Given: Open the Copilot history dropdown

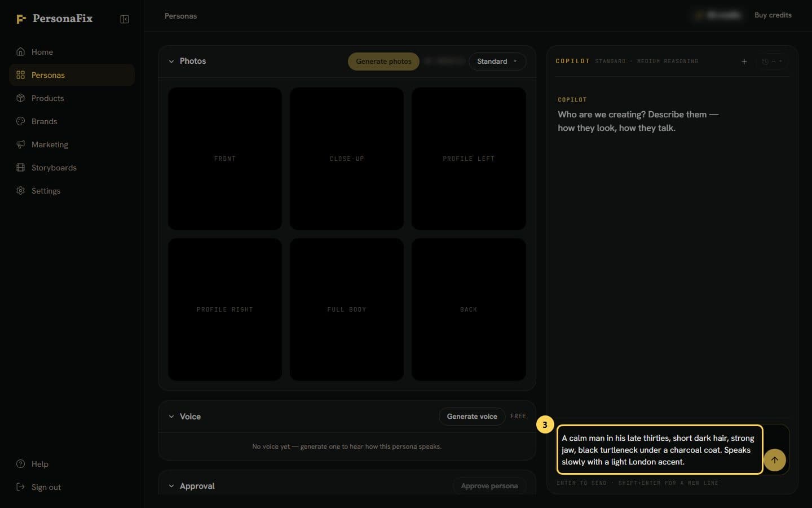Looking at the screenshot, I should [772, 62].
